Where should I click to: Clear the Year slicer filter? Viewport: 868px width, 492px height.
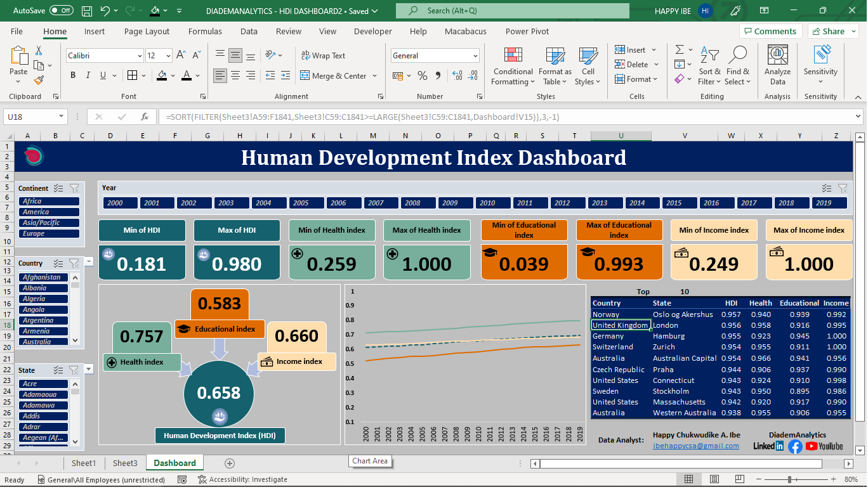[843, 188]
